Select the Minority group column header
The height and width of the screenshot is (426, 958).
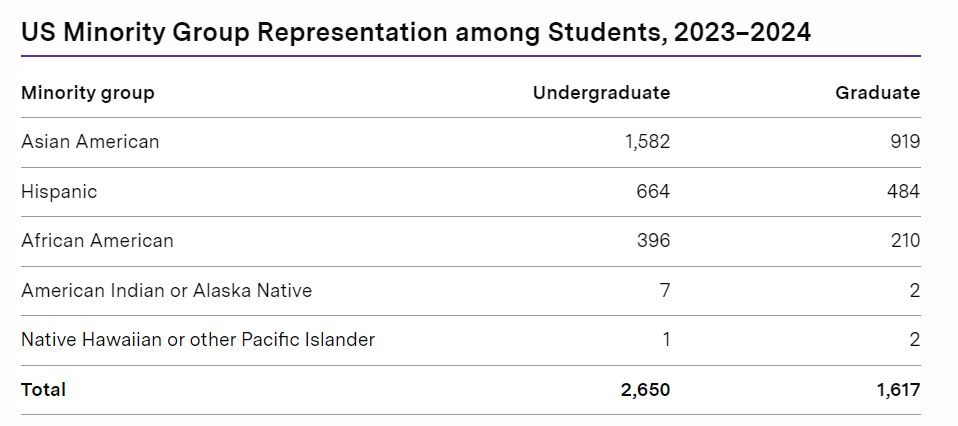88,93
